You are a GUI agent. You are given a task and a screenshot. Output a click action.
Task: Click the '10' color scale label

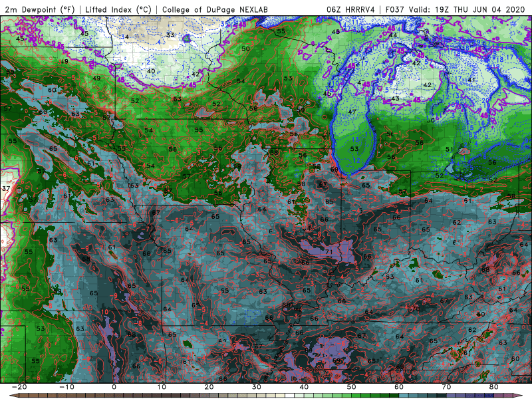162,387
